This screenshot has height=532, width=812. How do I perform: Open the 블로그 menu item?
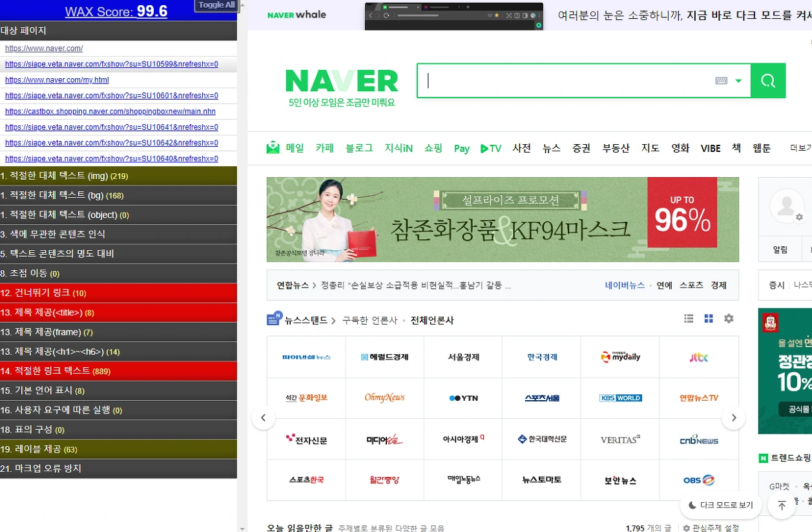click(359, 148)
